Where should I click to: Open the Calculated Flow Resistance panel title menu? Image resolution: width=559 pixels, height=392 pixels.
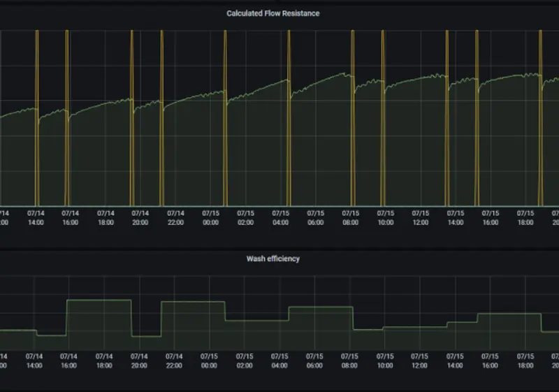(x=273, y=13)
